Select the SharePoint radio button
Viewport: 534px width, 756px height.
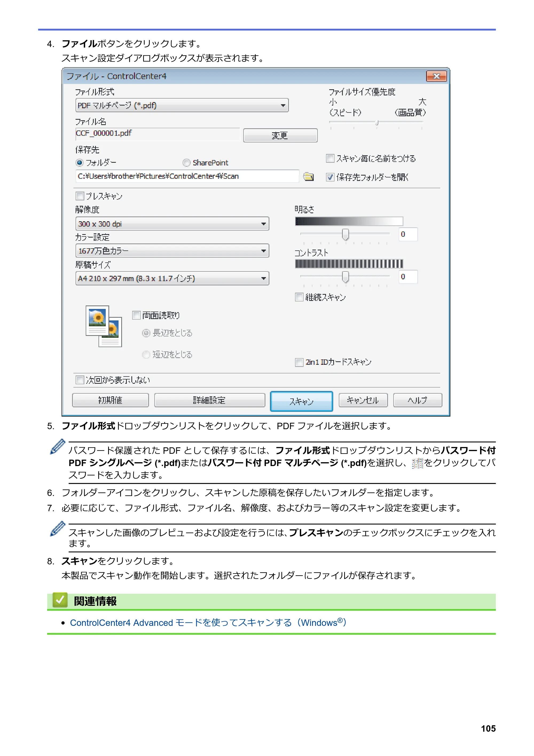(x=187, y=163)
